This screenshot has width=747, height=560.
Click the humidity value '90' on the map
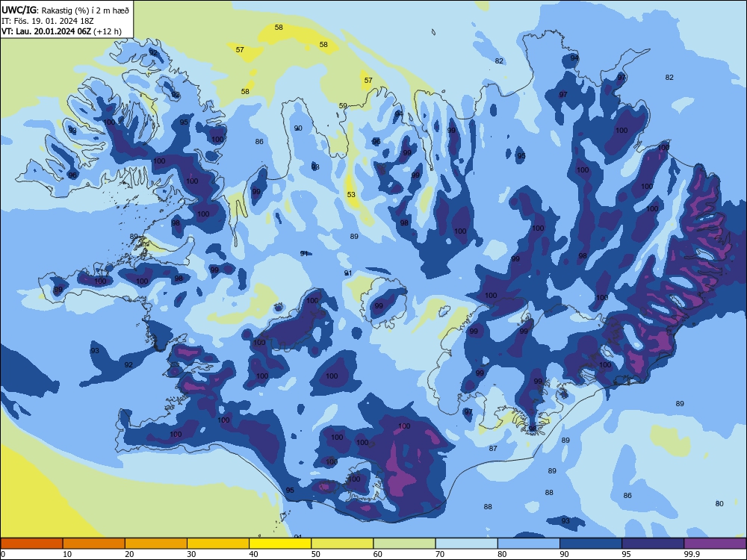298,128
